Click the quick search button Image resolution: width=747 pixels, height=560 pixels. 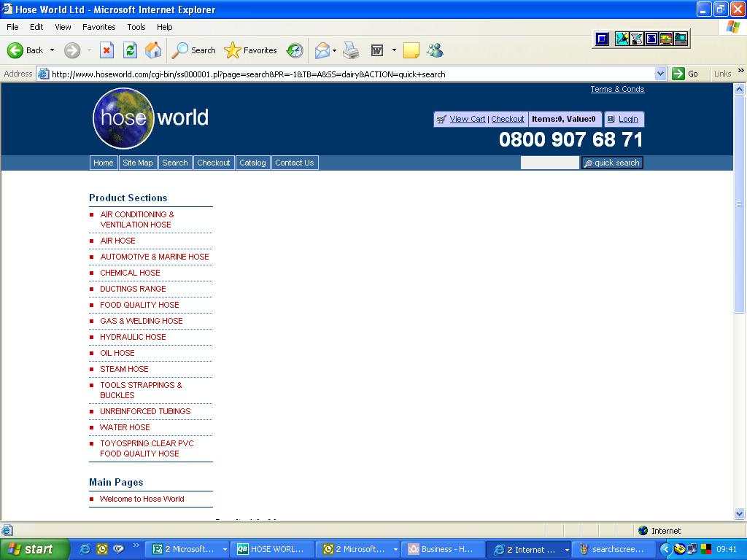(x=612, y=163)
